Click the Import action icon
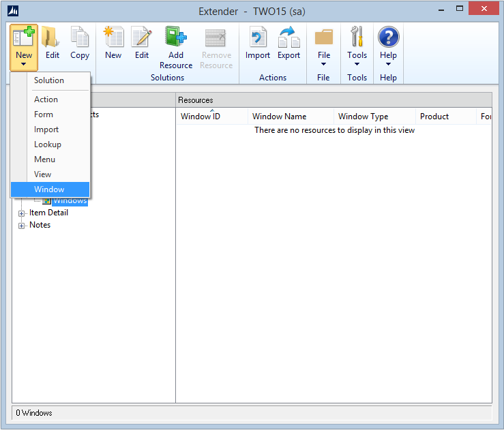504x430 pixels. point(258,37)
